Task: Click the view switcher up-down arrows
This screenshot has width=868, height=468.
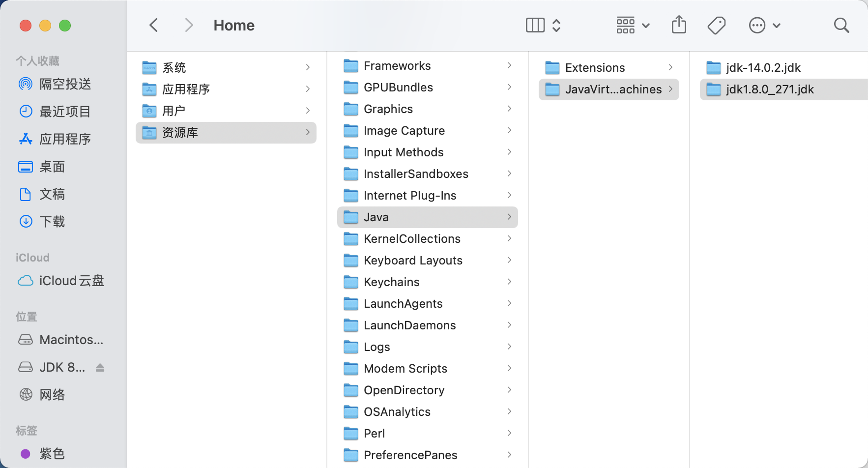Action: click(x=556, y=25)
